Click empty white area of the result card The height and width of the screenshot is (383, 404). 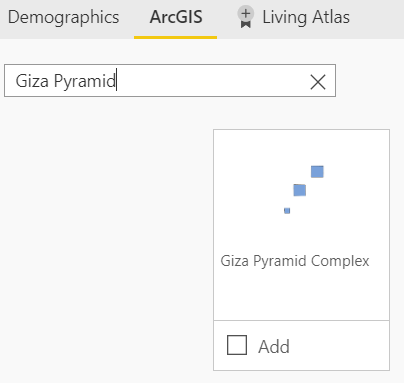[301, 293]
